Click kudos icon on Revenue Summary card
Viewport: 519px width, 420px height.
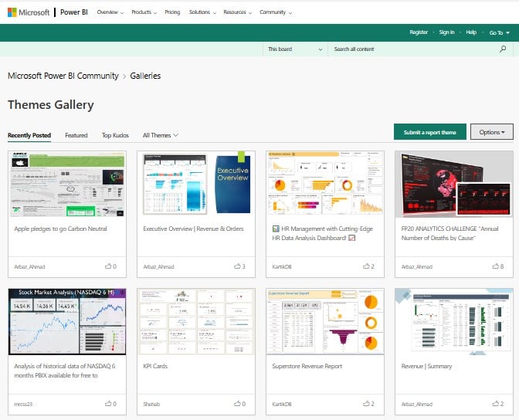point(495,404)
